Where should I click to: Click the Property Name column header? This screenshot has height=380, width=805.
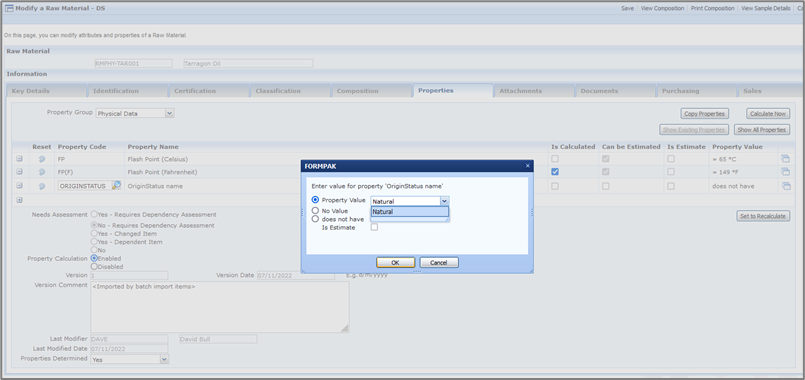153,147
